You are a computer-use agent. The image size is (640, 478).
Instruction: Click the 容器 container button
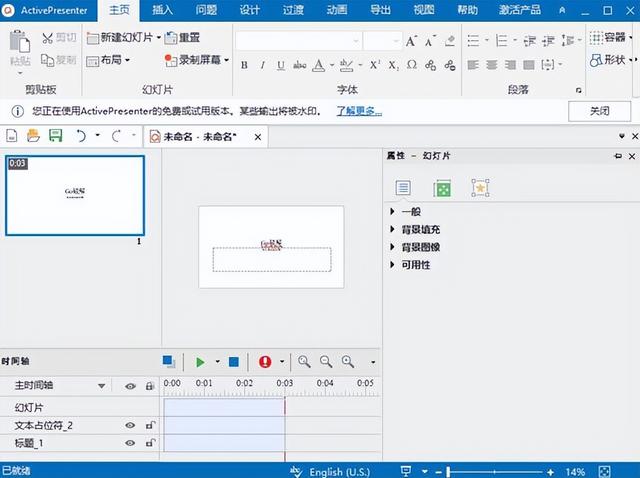[608, 38]
